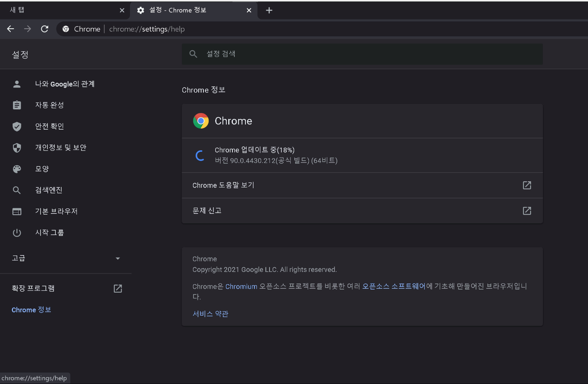
Task: Click the forward navigation arrow
Action: pos(28,29)
